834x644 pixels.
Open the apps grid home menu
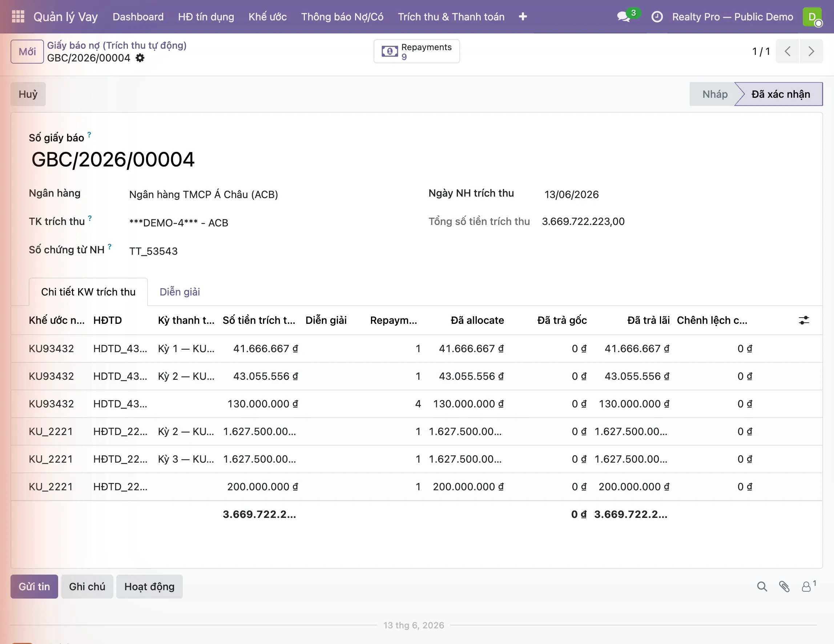[18, 16]
